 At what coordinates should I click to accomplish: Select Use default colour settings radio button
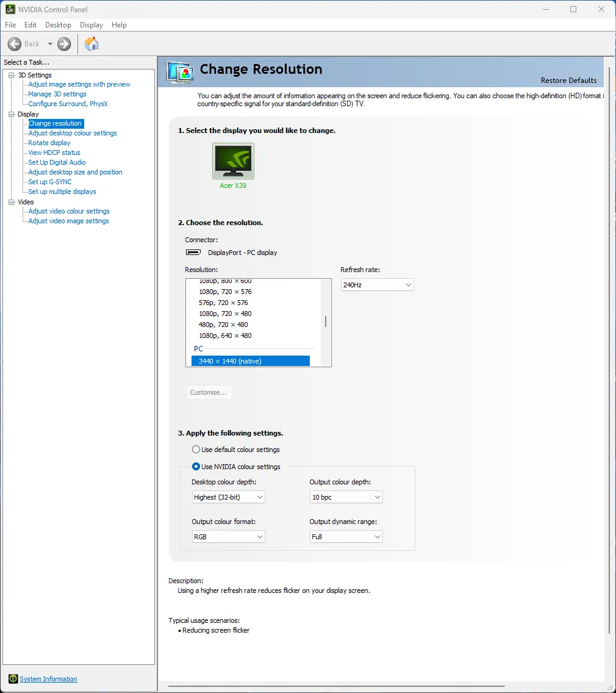(196, 450)
